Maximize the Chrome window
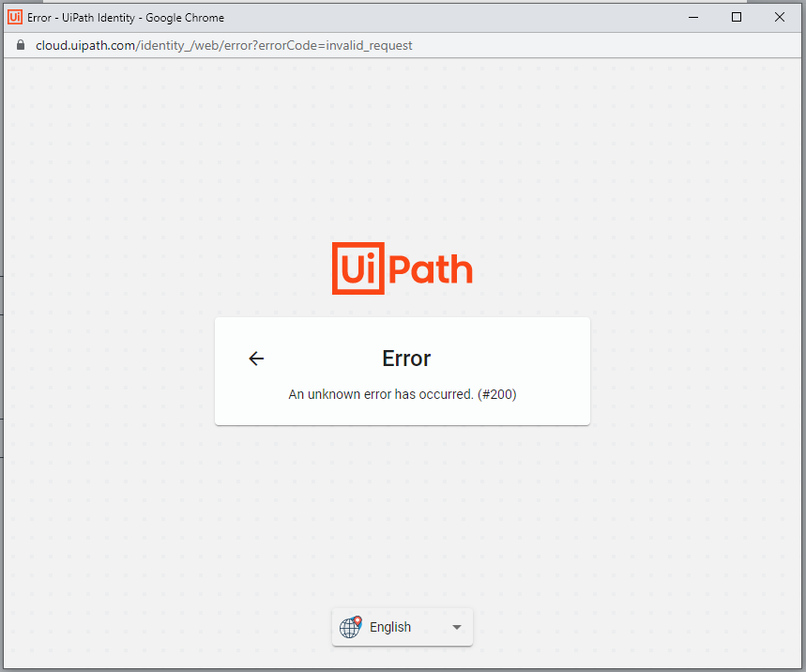The height and width of the screenshot is (672, 806). tap(736, 17)
